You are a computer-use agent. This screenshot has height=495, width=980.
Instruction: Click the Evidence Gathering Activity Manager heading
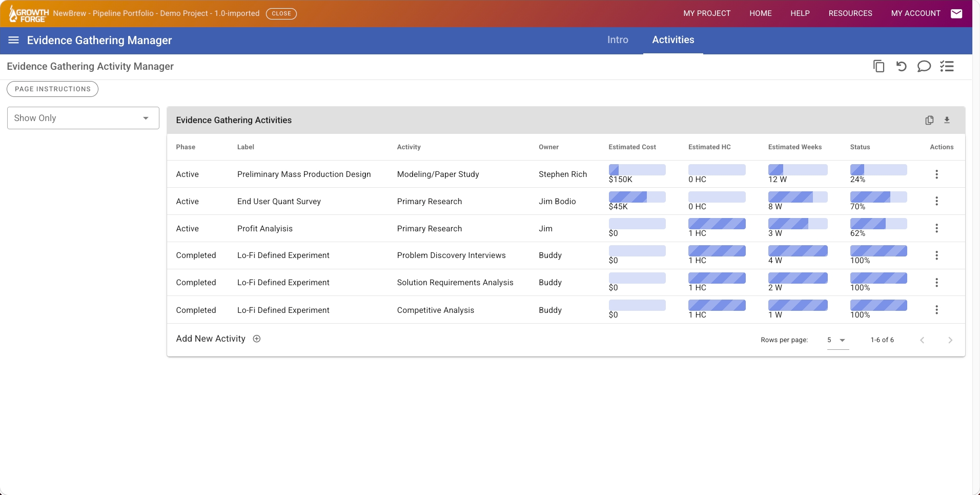point(90,66)
